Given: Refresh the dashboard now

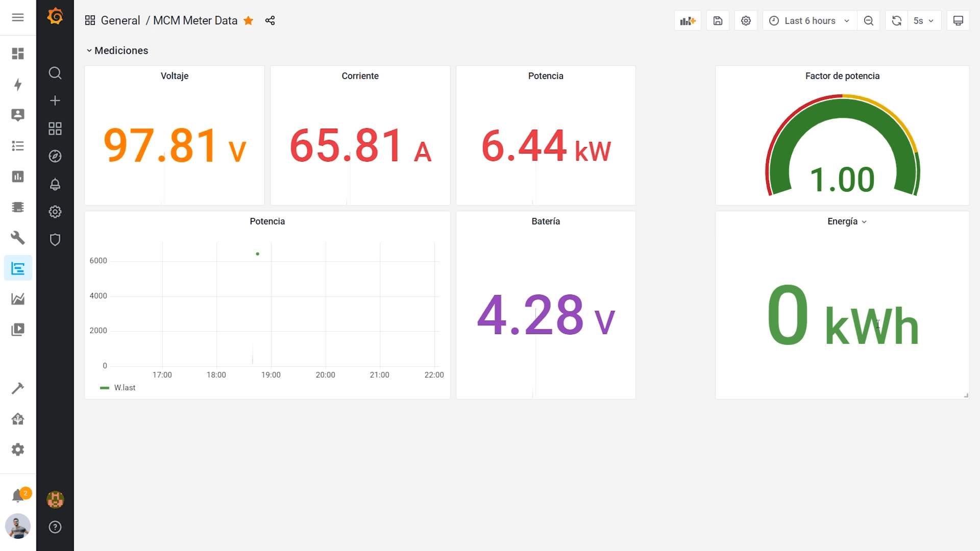Looking at the screenshot, I should click(896, 21).
